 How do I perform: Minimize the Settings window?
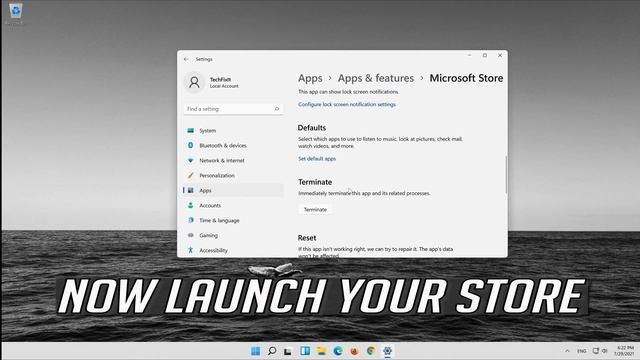470,56
